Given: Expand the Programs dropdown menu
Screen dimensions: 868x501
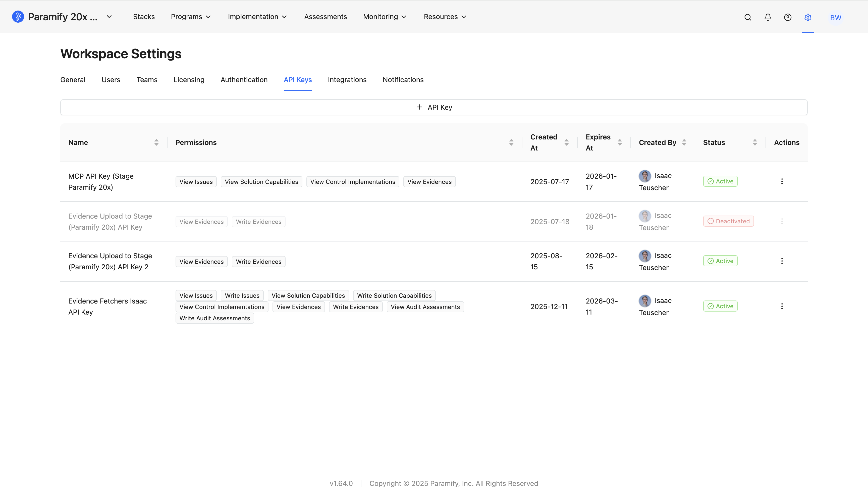Looking at the screenshot, I should click(191, 17).
